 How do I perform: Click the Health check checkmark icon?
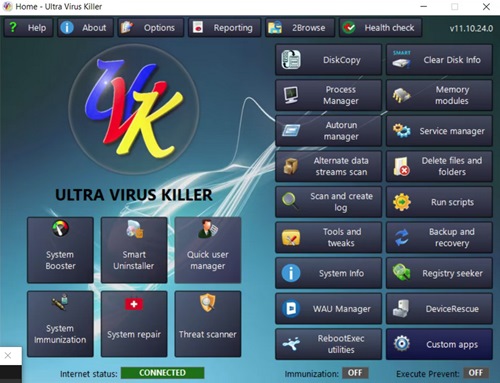[349, 27]
